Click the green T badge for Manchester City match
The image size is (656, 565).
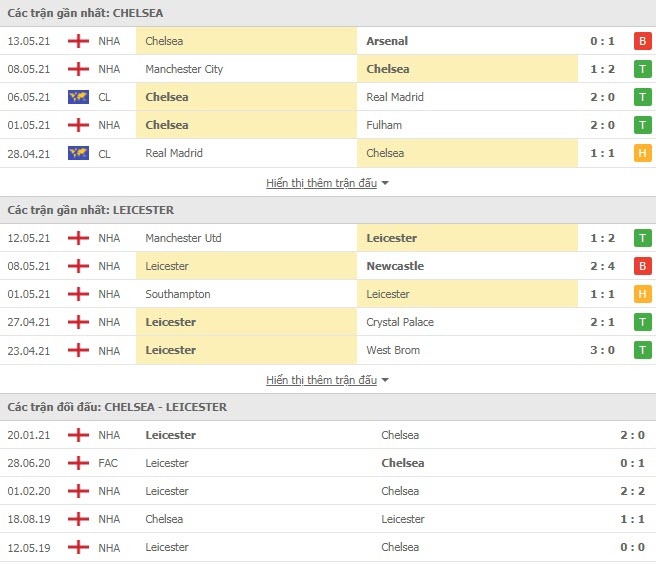(643, 69)
